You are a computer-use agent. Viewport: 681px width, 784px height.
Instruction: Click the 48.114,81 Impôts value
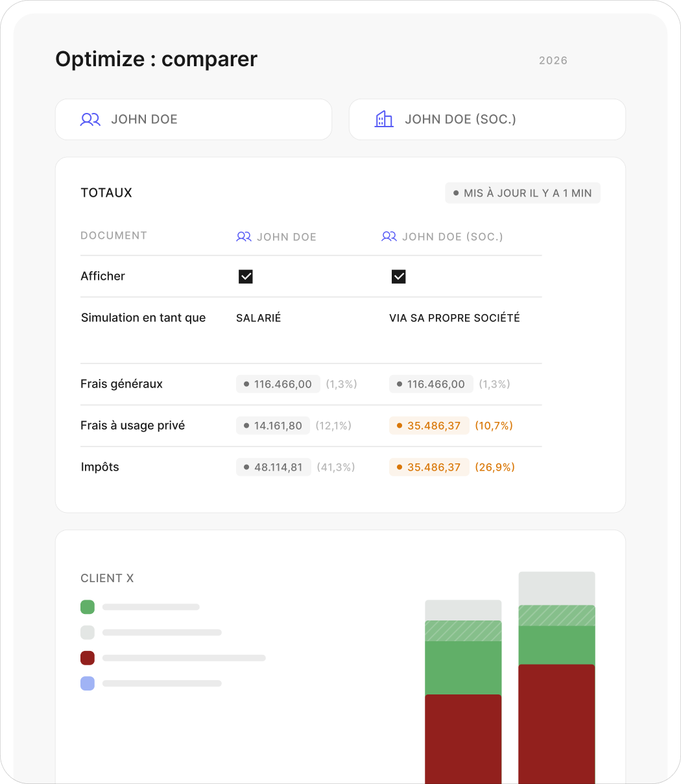274,467
